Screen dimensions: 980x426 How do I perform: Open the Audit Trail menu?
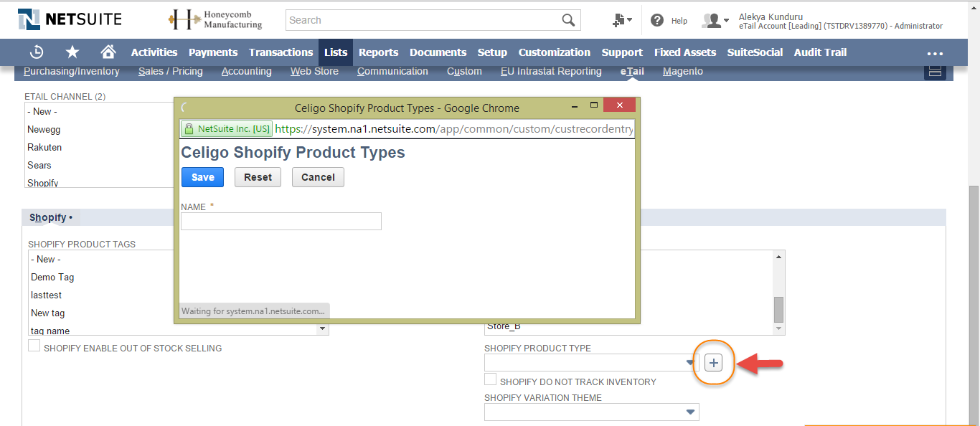coord(820,52)
